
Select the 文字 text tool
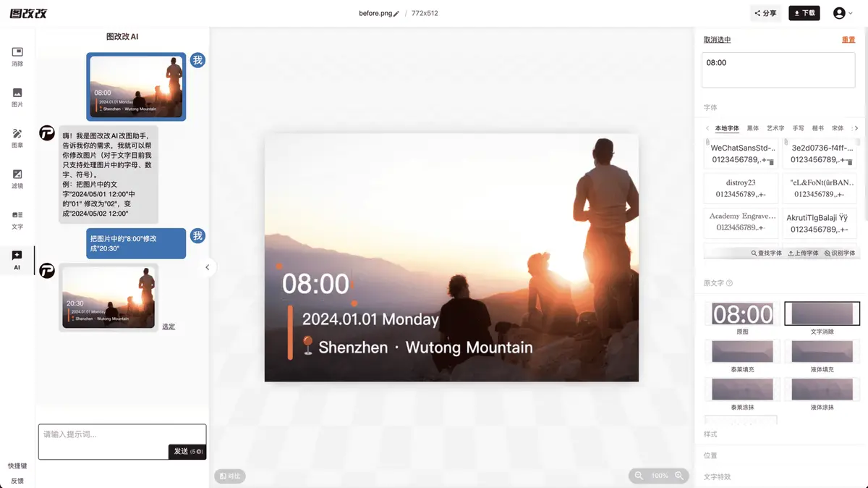17,219
